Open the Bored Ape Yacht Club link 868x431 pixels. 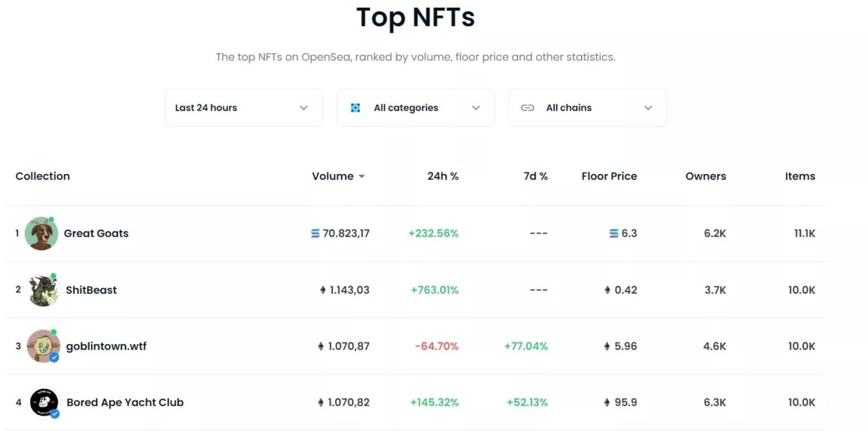point(125,403)
